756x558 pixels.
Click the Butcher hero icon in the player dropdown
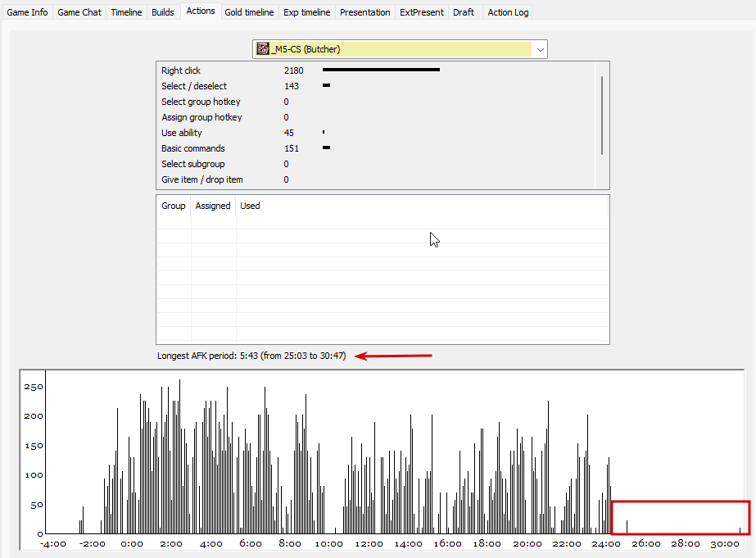[263, 48]
